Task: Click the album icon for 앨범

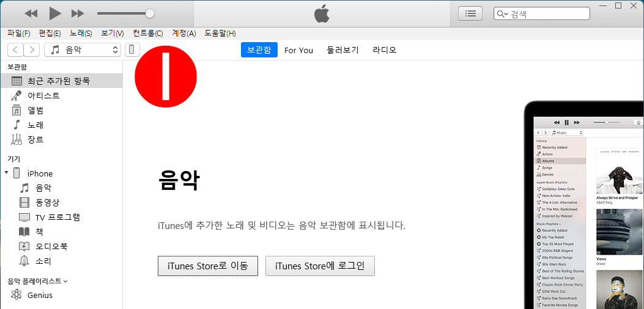Action: 17,111
